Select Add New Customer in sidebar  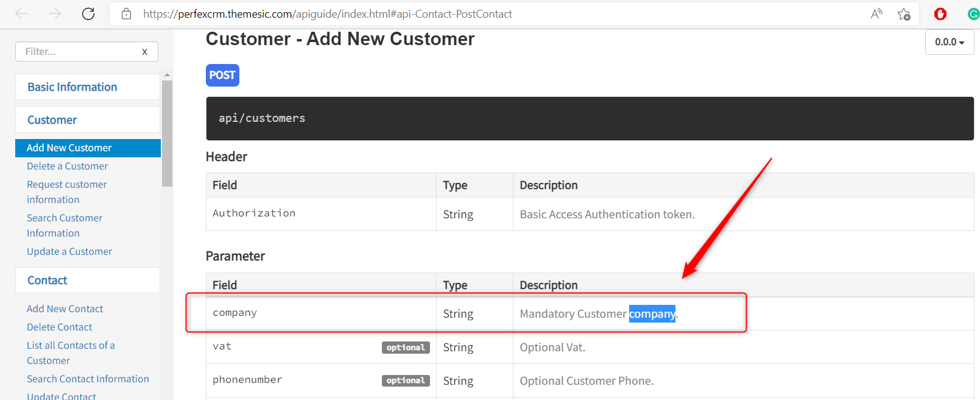[x=88, y=148]
